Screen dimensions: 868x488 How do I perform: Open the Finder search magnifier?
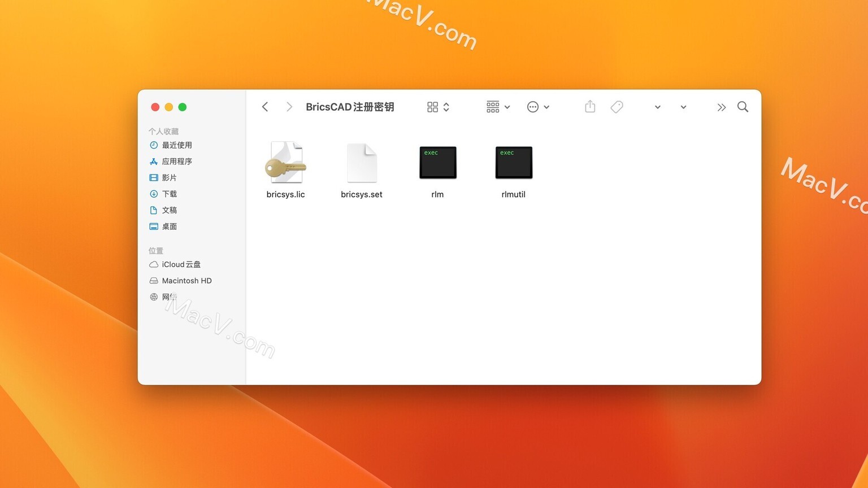click(743, 107)
